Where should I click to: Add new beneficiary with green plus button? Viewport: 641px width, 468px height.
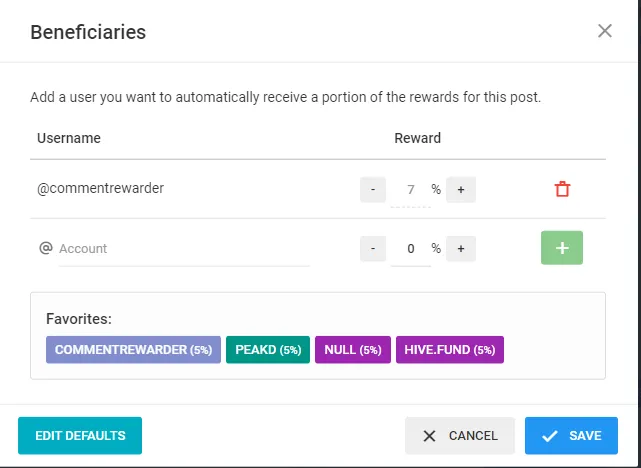point(562,248)
